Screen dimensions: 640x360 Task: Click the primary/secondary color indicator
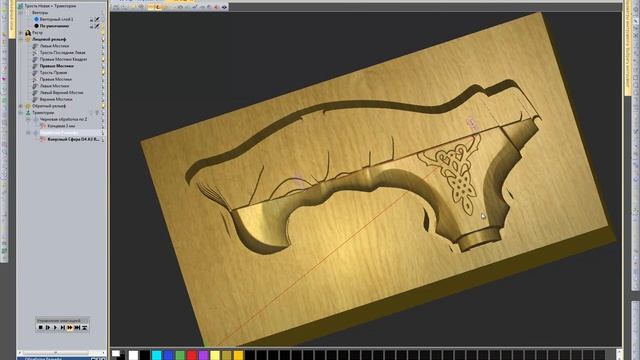click(x=119, y=355)
